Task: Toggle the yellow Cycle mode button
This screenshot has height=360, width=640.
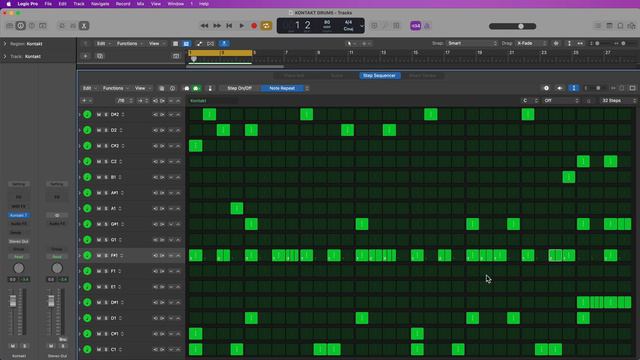Action: click(266, 26)
